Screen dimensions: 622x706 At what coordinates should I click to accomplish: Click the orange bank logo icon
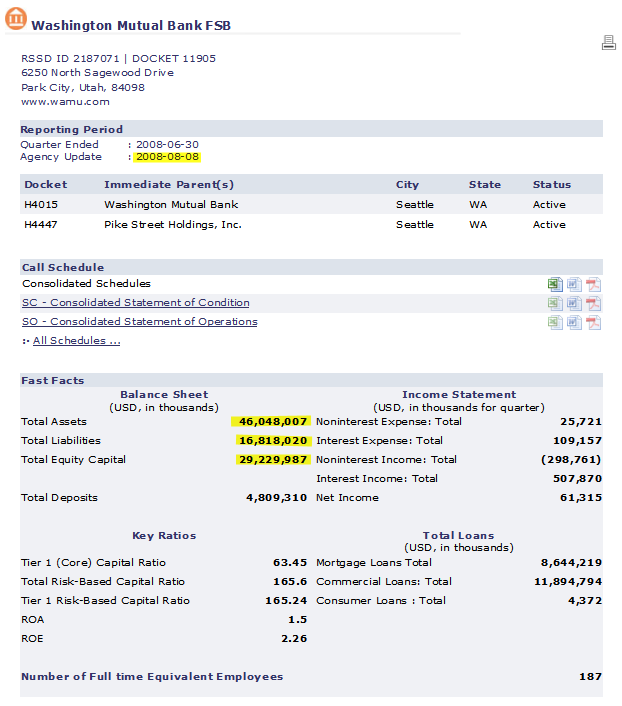(x=16, y=18)
